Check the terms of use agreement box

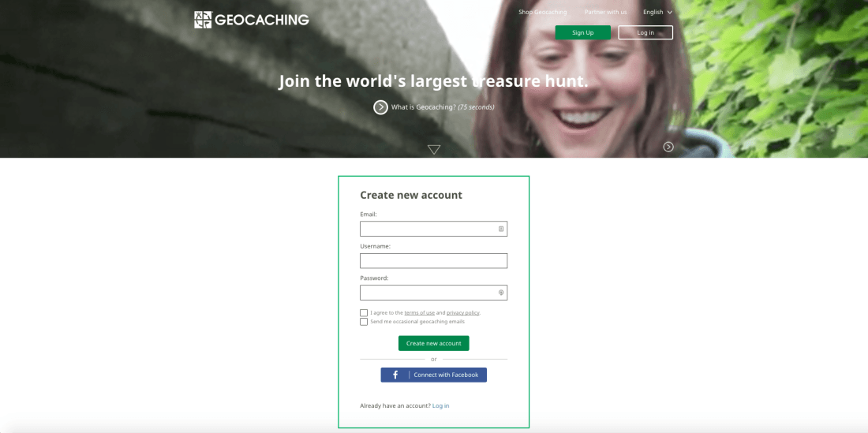pos(364,312)
